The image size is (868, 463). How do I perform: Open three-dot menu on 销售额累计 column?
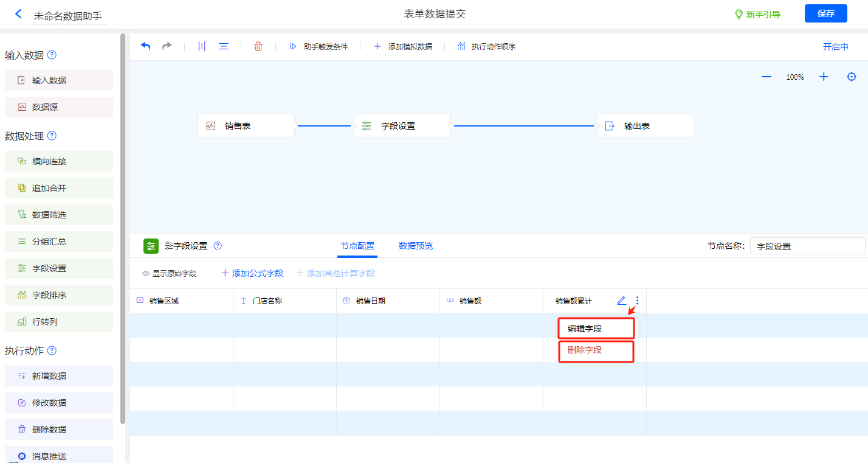pyautogui.click(x=637, y=301)
